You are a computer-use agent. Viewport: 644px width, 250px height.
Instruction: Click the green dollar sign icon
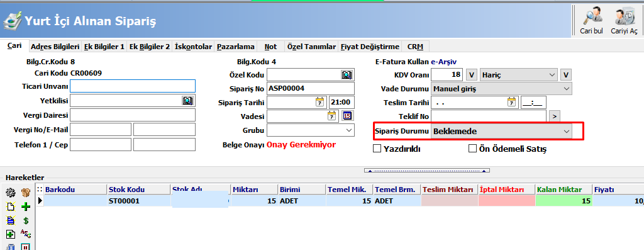tap(25, 221)
